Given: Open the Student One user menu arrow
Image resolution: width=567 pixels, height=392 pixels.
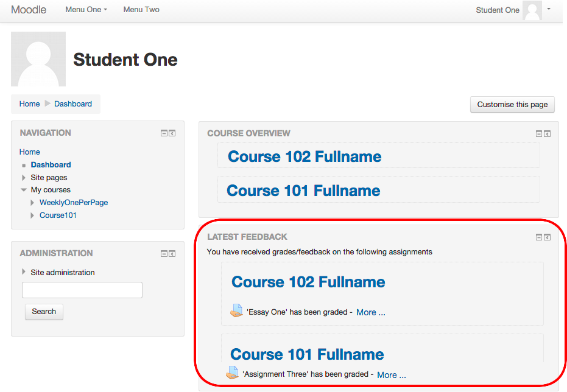Looking at the screenshot, I should coord(549,9).
